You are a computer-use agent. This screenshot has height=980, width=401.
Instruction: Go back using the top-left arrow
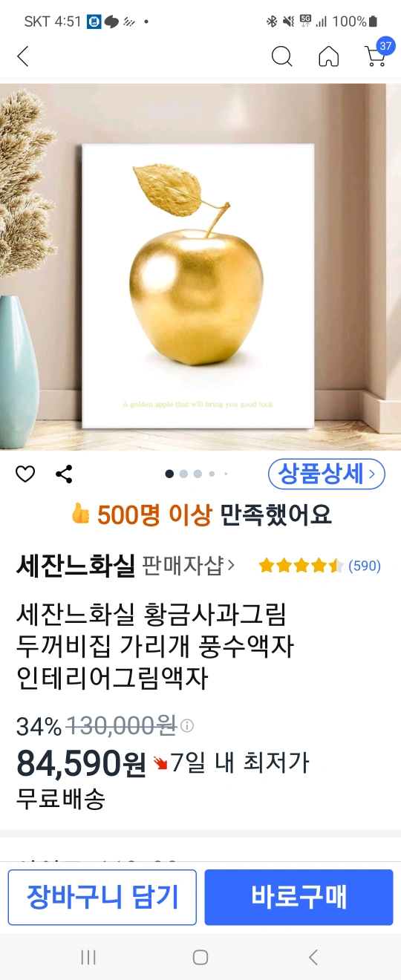click(x=23, y=56)
